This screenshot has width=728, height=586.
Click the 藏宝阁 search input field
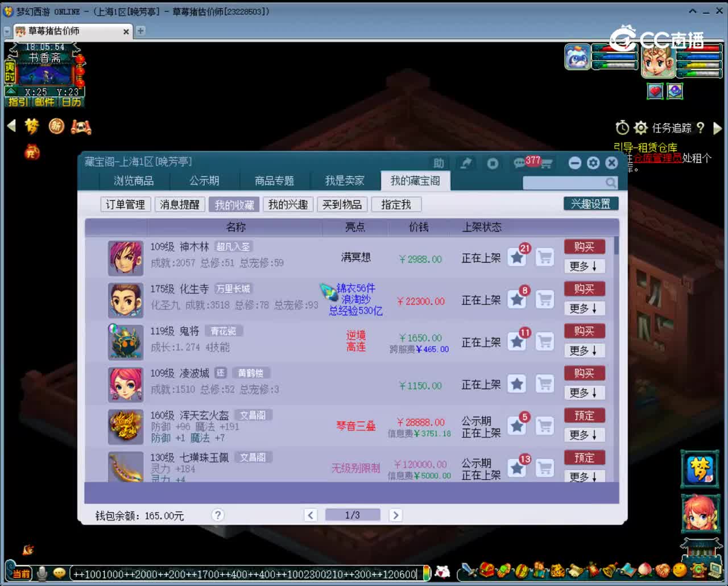tap(570, 182)
